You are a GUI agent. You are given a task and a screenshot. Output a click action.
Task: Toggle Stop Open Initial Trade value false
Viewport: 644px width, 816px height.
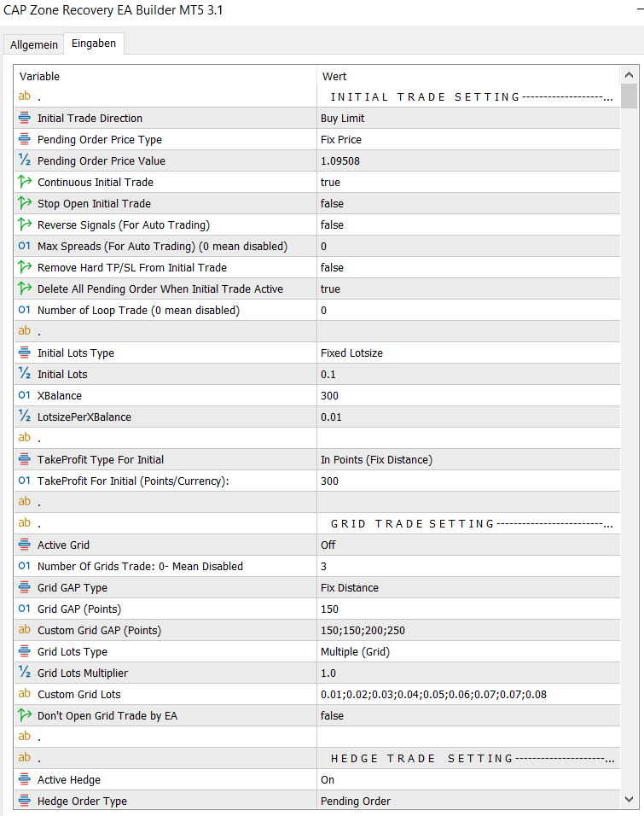pos(468,203)
